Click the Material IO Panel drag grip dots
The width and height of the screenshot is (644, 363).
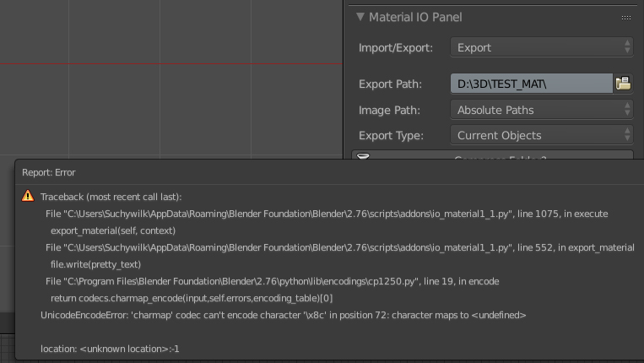point(626,18)
